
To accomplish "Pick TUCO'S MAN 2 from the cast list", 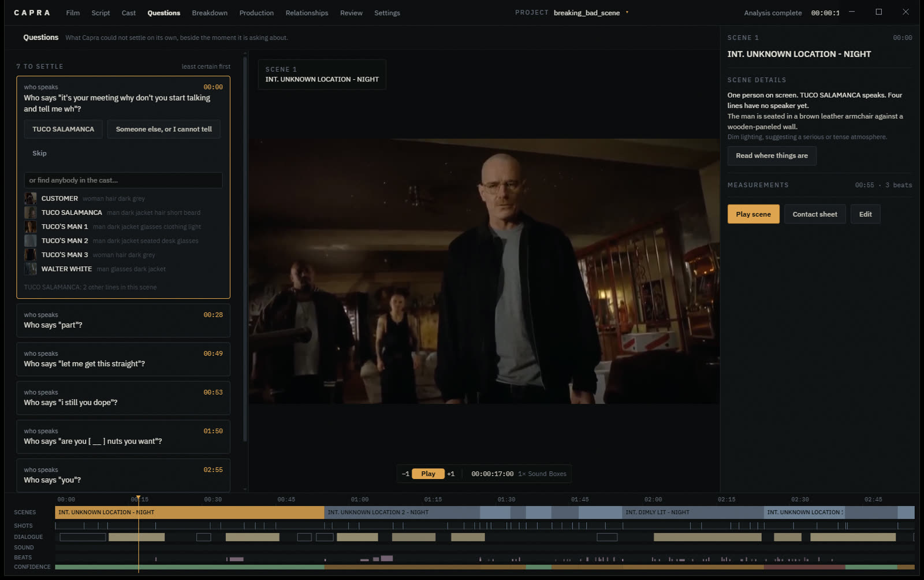I will 123,240.
